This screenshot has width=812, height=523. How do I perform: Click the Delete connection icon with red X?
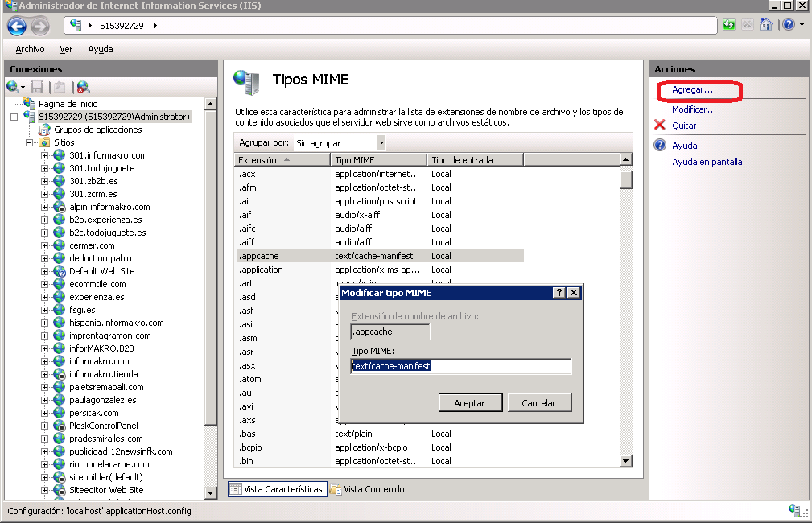(84, 87)
